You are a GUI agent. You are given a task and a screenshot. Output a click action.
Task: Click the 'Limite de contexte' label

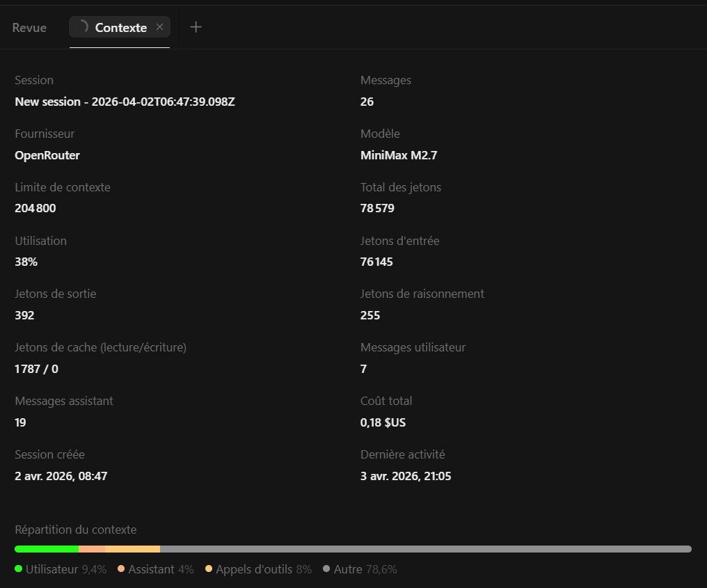(x=63, y=187)
